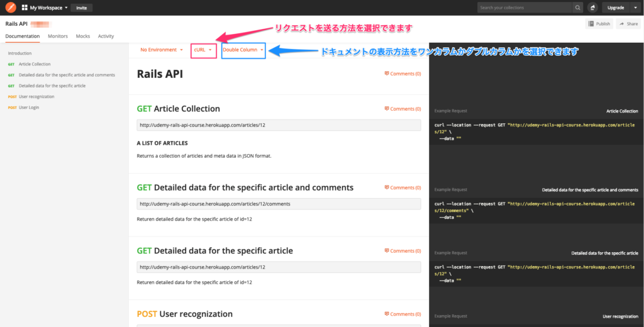Click the Invite button
Screen dimensions: 644x327
82,8
